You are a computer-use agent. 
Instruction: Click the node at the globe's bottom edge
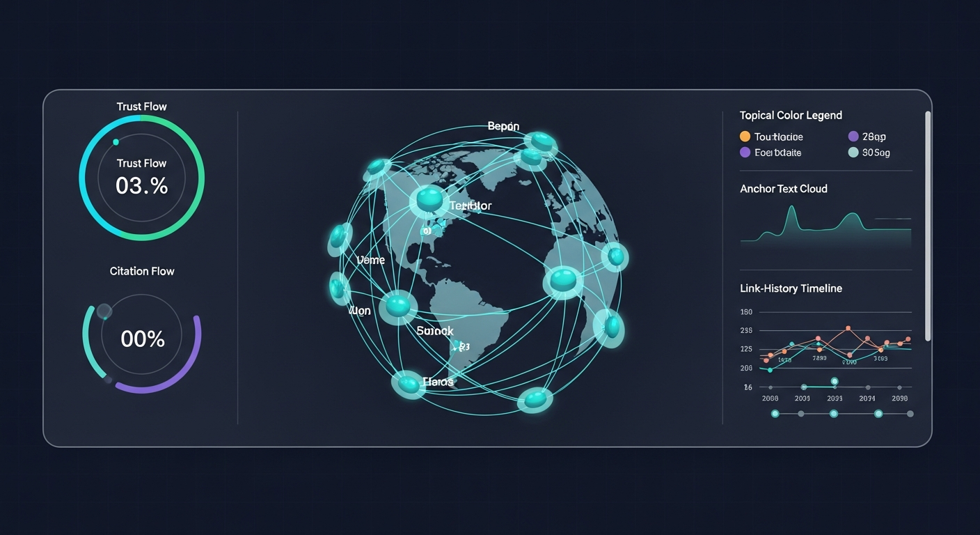pos(535,399)
